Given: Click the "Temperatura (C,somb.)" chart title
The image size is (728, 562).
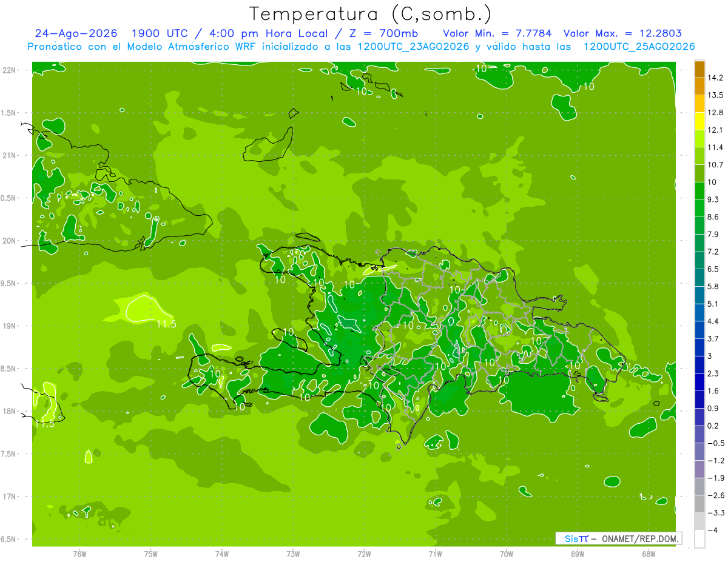Looking at the screenshot, I should (371, 13).
